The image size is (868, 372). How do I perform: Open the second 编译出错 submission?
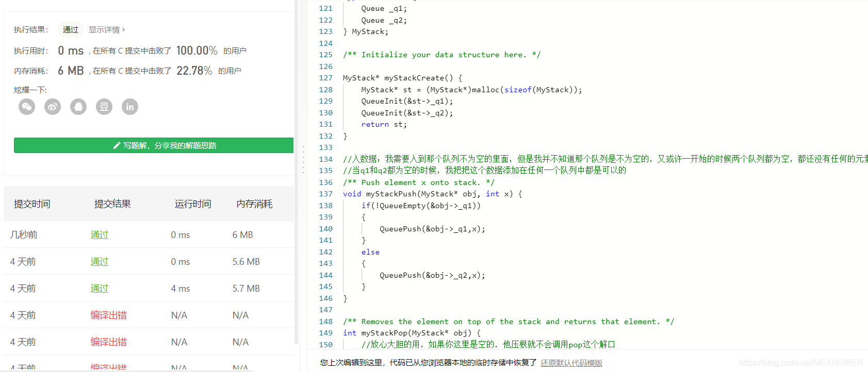pos(108,342)
